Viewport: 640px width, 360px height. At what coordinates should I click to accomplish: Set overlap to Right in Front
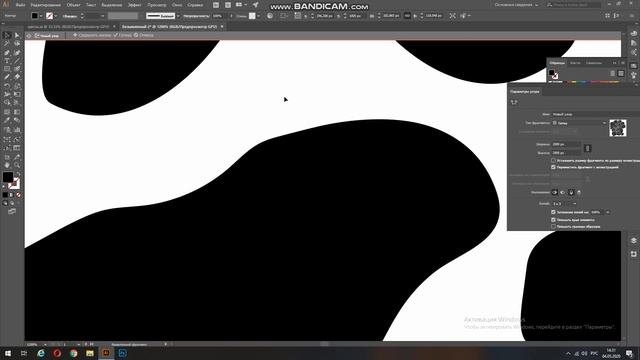pyautogui.click(x=562, y=192)
